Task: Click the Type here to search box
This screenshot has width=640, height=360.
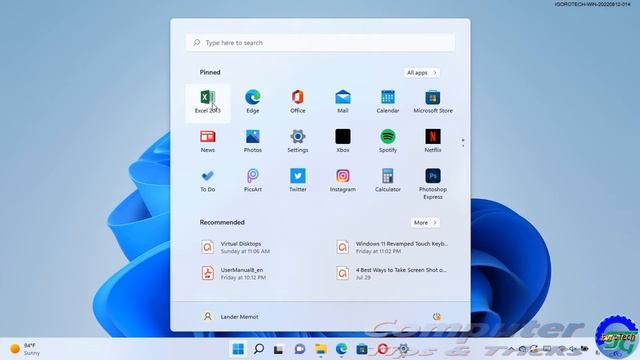Action: click(320, 43)
